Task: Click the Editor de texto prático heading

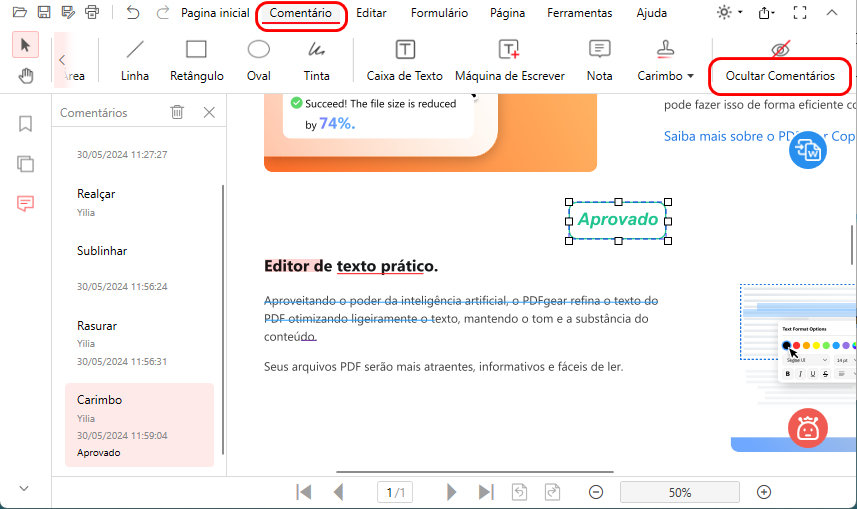Action: coord(351,266)
